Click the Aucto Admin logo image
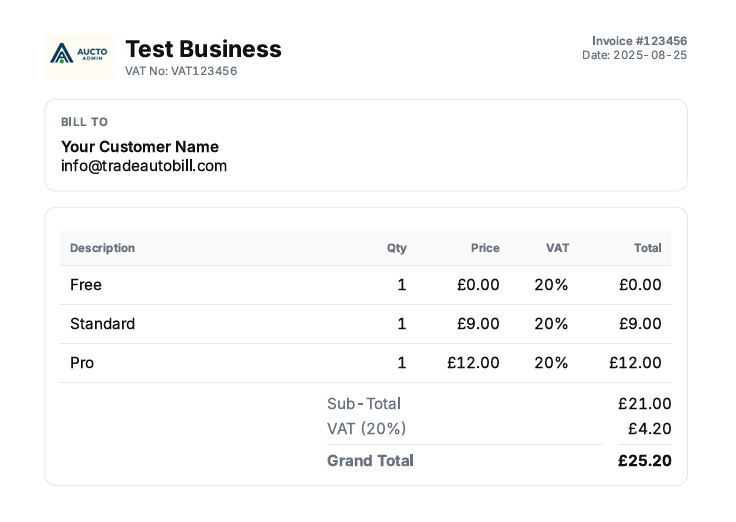Viewport: 736px width, 522px height. (78, 56)
